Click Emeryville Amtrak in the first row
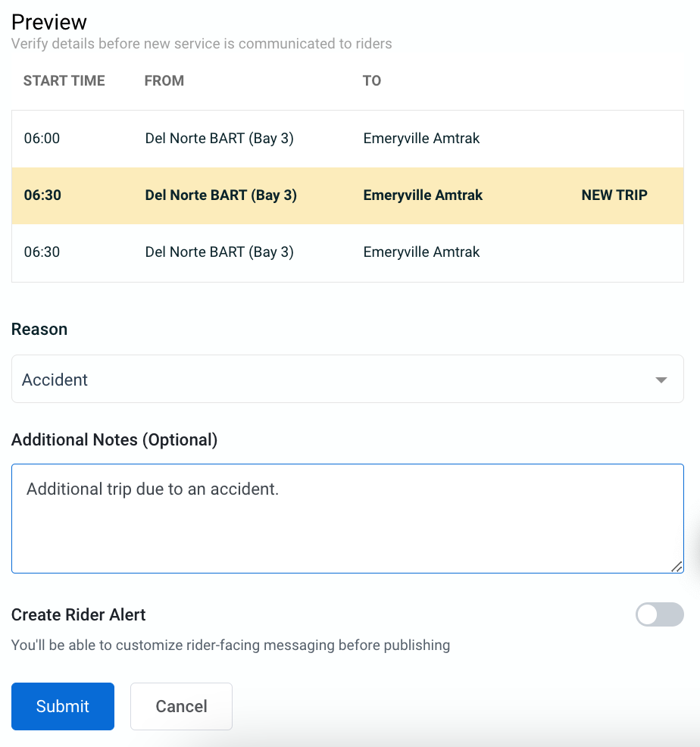700x747 pixels. pyautogui.click(x=421, y=138)
